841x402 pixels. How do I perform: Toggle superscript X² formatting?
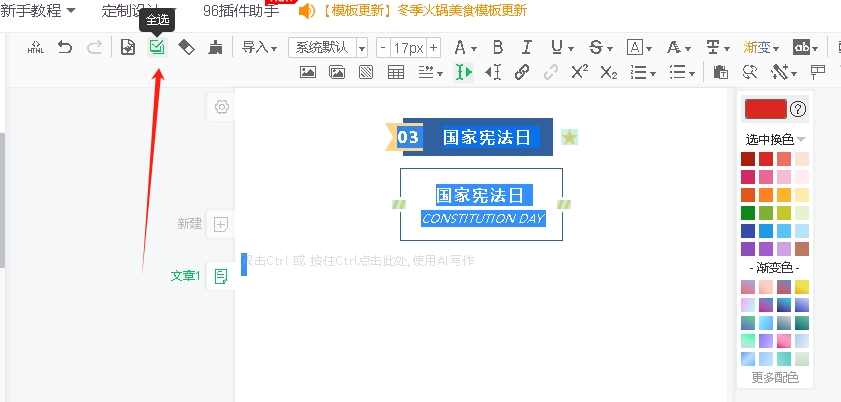point(579,72)
